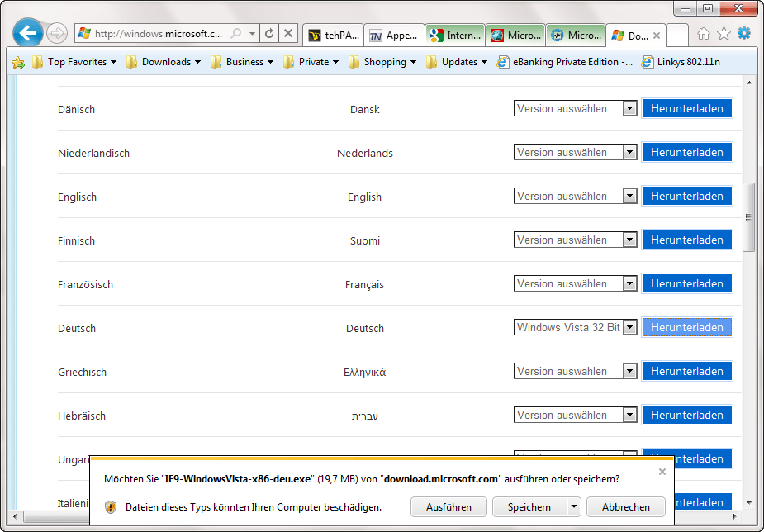Switch to the tehPA... tab
This screenshot has width=764, height=532.
(334, 36)
